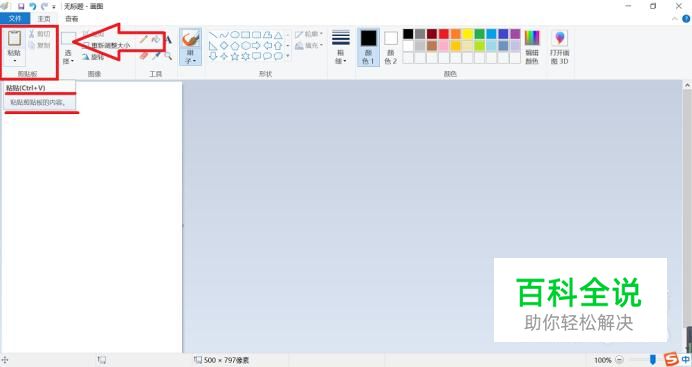Choose the green color swatch

479,34
